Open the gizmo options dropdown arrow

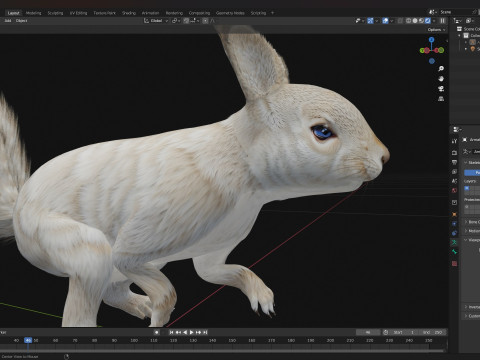click(x=377, y=21)
